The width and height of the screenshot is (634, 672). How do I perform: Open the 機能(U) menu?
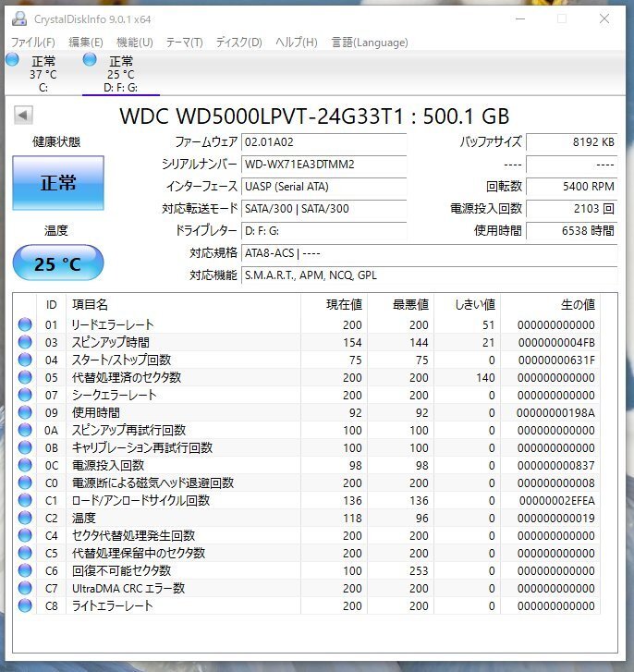click(x=135, y=42)
